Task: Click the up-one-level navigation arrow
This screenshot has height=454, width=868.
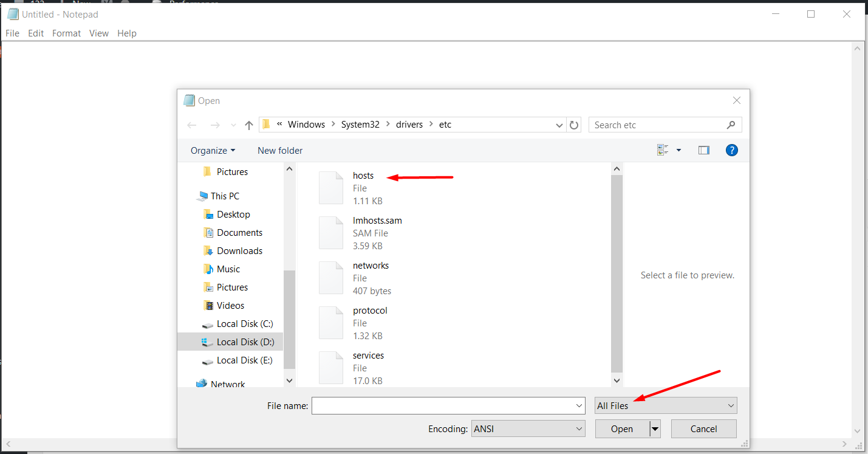Action: click(248, 124)
